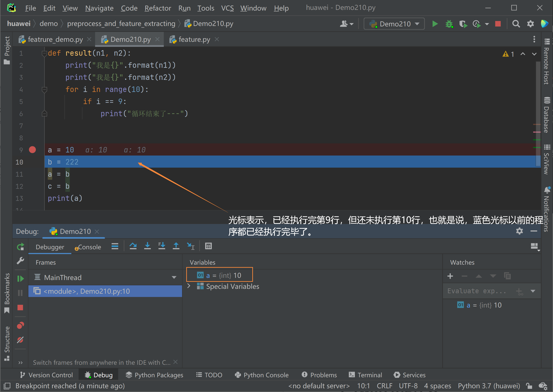Go to the next highlighted error arrow
The image size is (553, 392).
[x=534, y=54]
